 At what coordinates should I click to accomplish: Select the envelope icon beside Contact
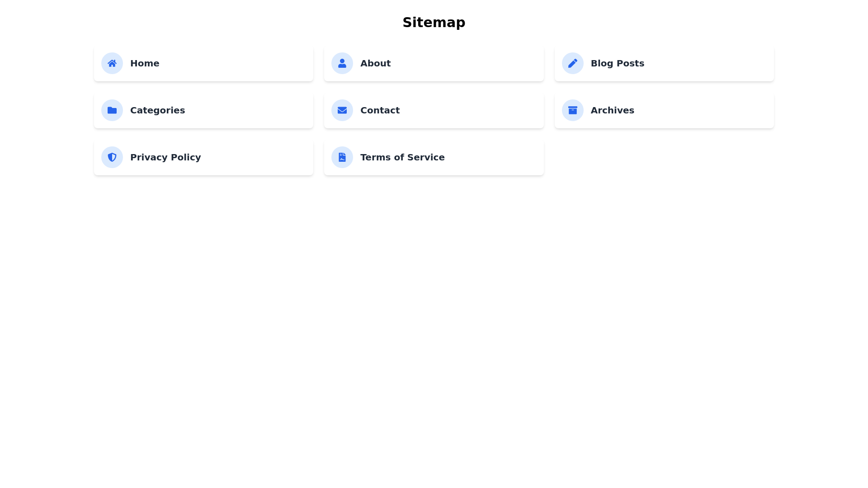(x=342, y=110)
